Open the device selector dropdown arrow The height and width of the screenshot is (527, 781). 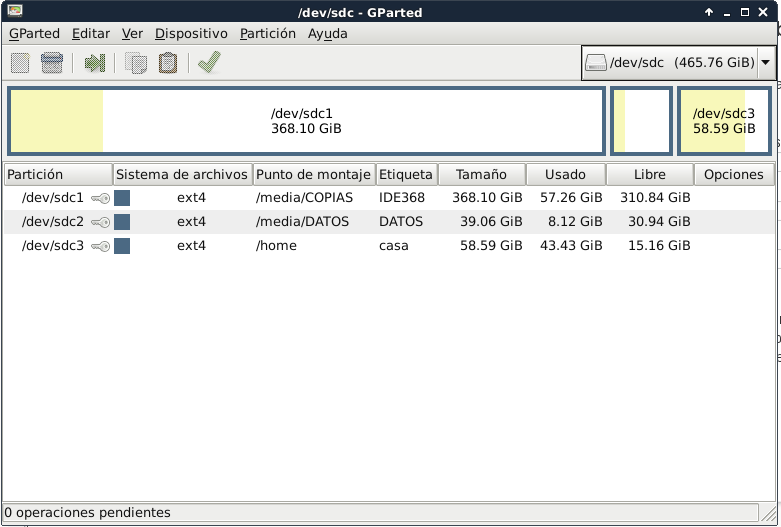766,63
